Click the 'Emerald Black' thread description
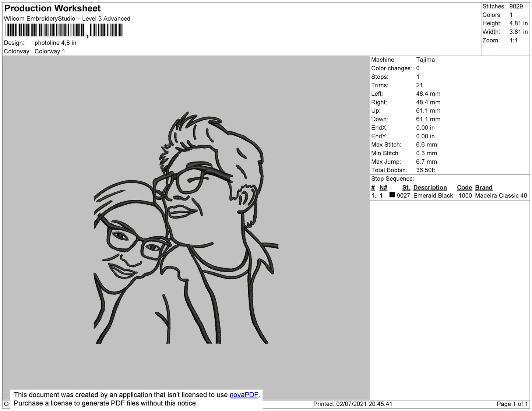Image resolution: width=532 pixels, height=411 pixels. [433, 195]
